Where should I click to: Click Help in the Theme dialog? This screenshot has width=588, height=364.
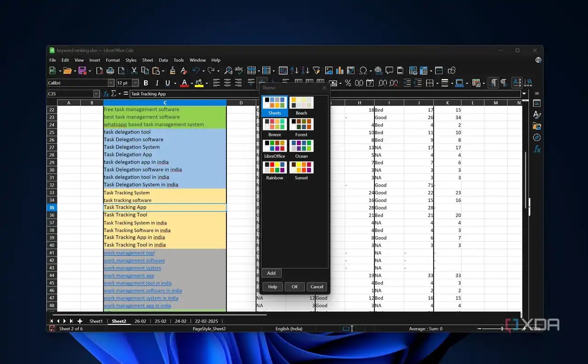273,287
